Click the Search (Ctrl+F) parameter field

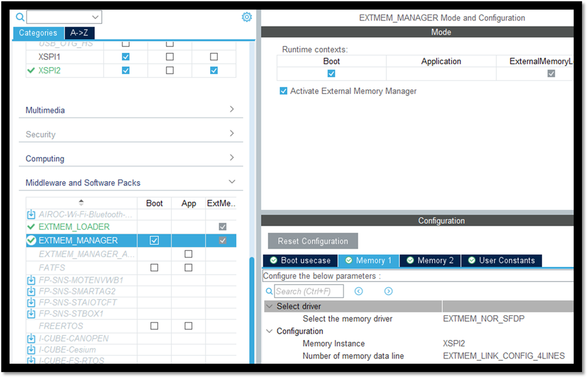[x=308, y=291]
